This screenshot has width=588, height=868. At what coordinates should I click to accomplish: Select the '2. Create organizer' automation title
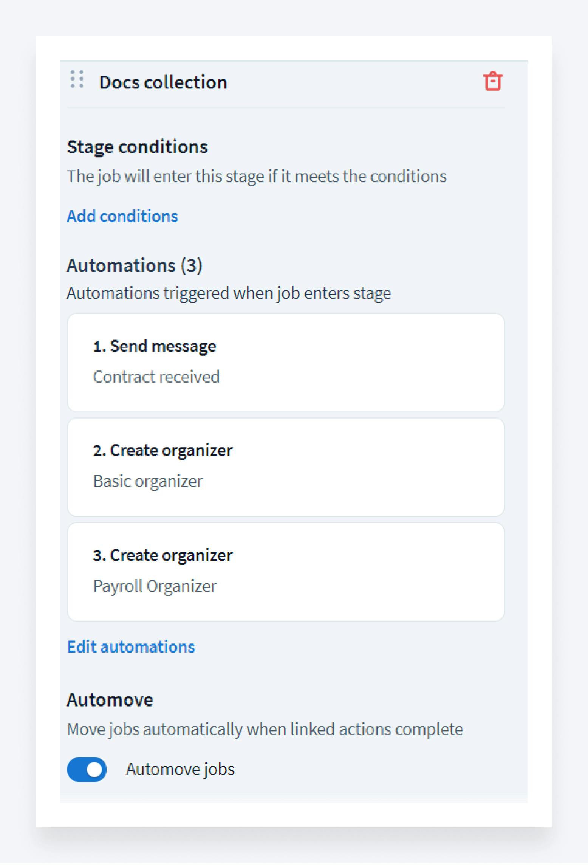tap(162, 451)
